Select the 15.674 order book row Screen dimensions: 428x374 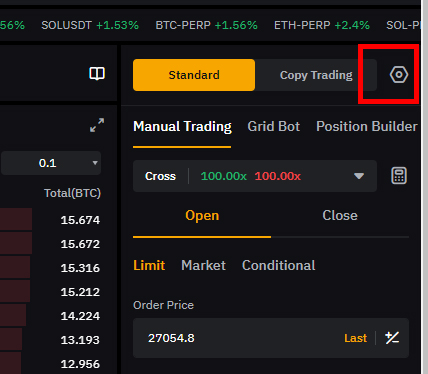tap(50, 220)
